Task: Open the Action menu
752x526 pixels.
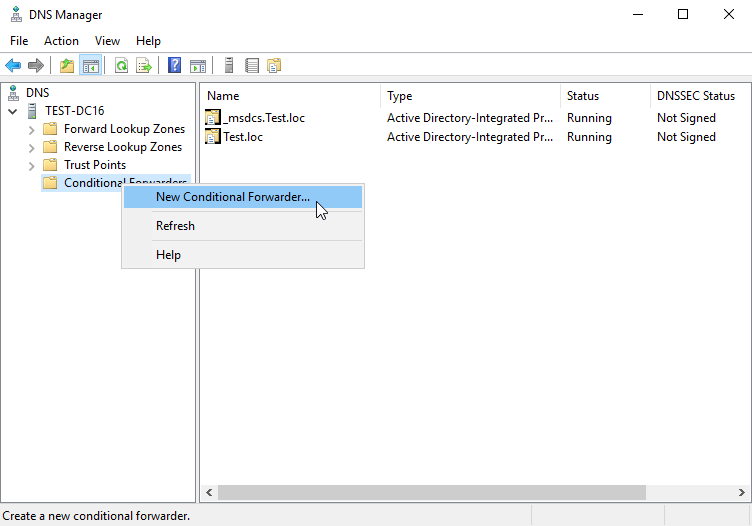Action: tap(61, 41)
